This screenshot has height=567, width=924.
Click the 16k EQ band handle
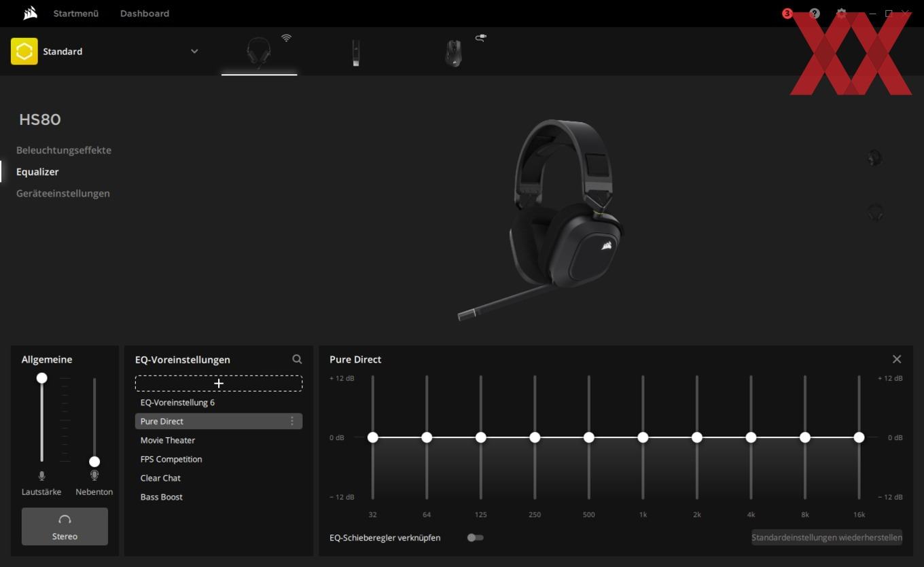point(859,437)
